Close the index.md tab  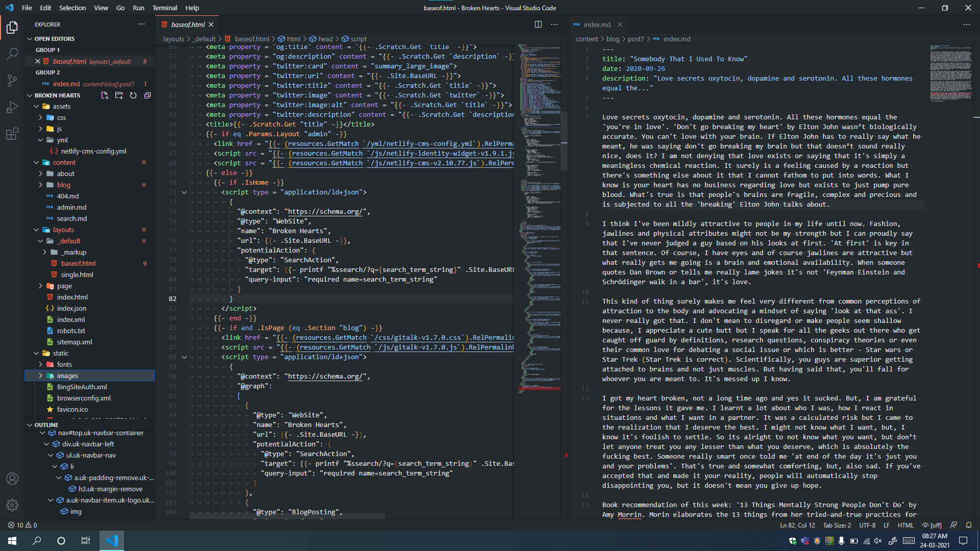pyautogui.click(x=620, y=24)
